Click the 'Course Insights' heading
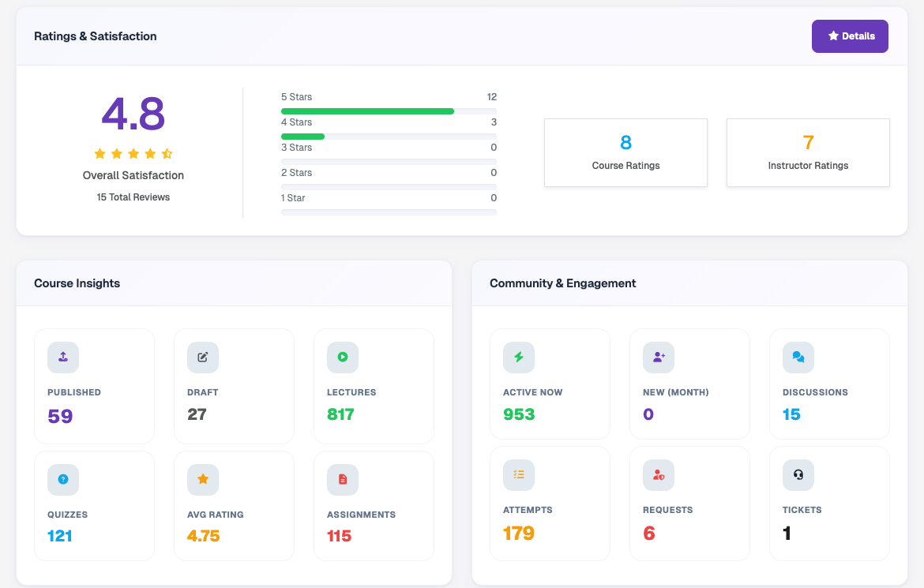The image size is (924, 588). click(x=77, y=283)
